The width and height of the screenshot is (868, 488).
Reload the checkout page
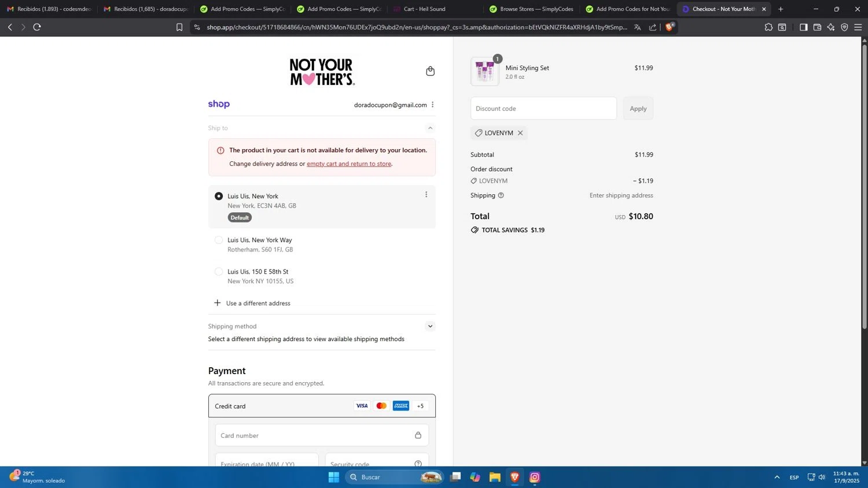click(37, 27)
